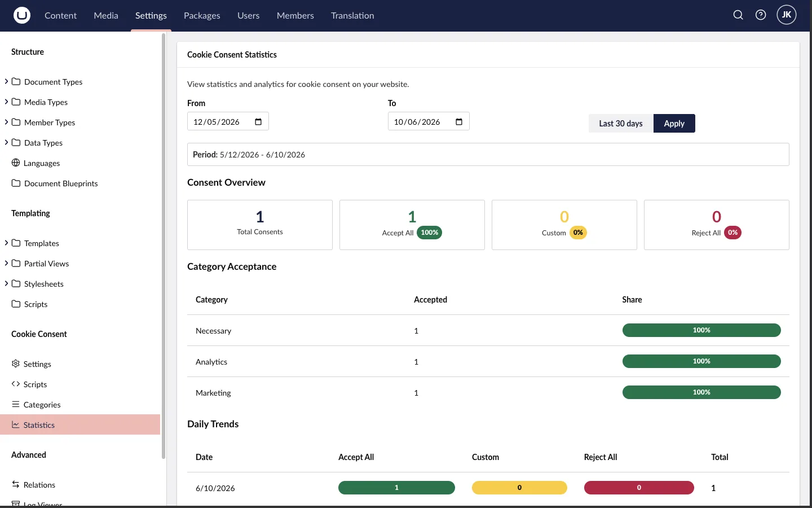Screen dimensions: 812x508
Task: Click the Accept All 100% badge
Action: click(x=429, y=233)
